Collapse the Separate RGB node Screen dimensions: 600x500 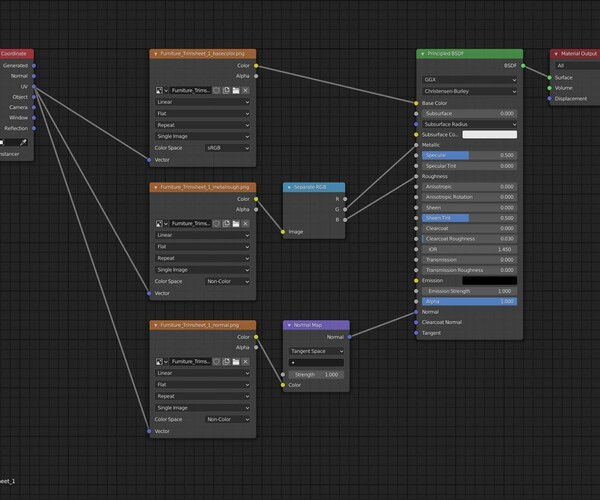point(289,187)
